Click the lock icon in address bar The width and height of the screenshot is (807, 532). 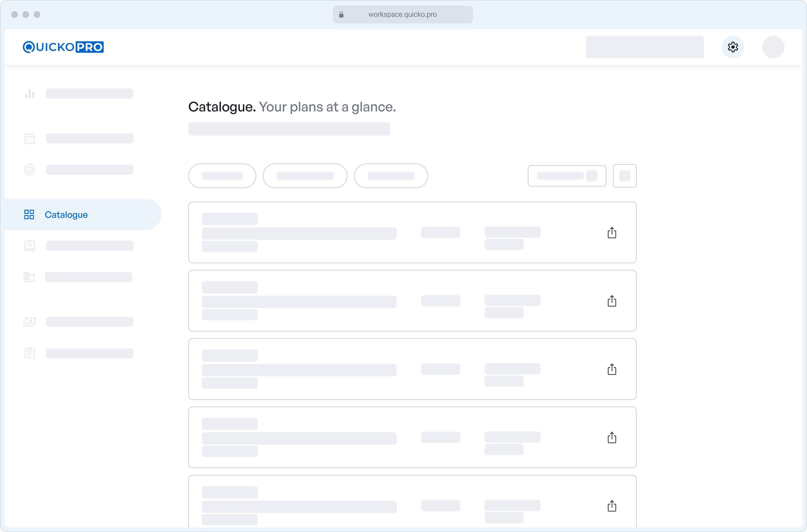point(341,15)
